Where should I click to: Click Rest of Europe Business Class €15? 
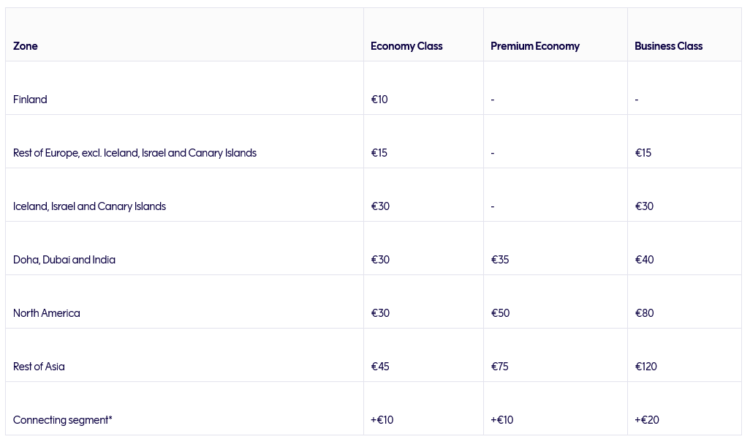pos(643,153)
